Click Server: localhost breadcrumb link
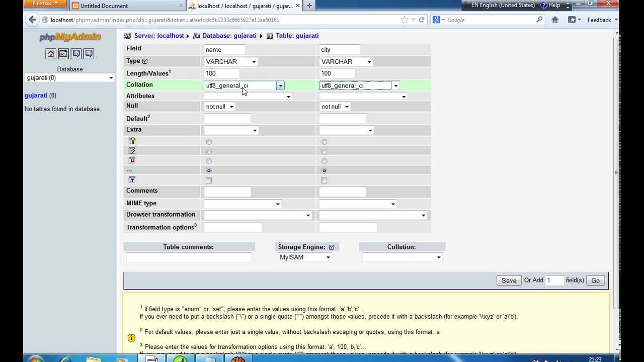This screenshot has width=644, height=362. coord(159,36)
